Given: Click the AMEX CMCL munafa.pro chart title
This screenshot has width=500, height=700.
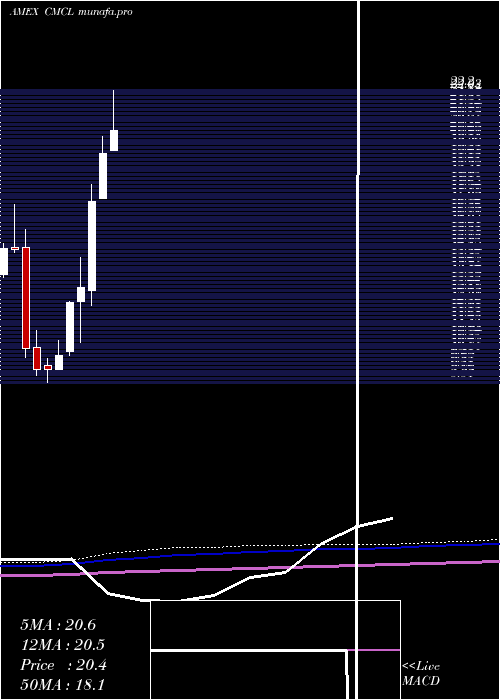Looking at the screenshot, I should pos(71,12).
